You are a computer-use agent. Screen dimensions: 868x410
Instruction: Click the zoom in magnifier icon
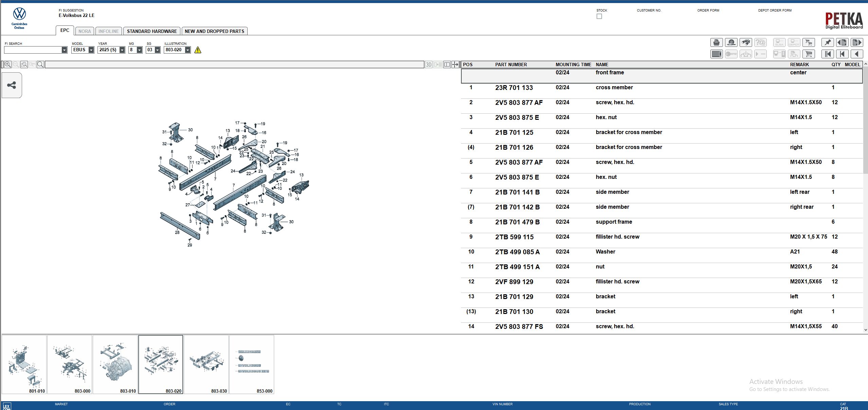tap(8, 64)
